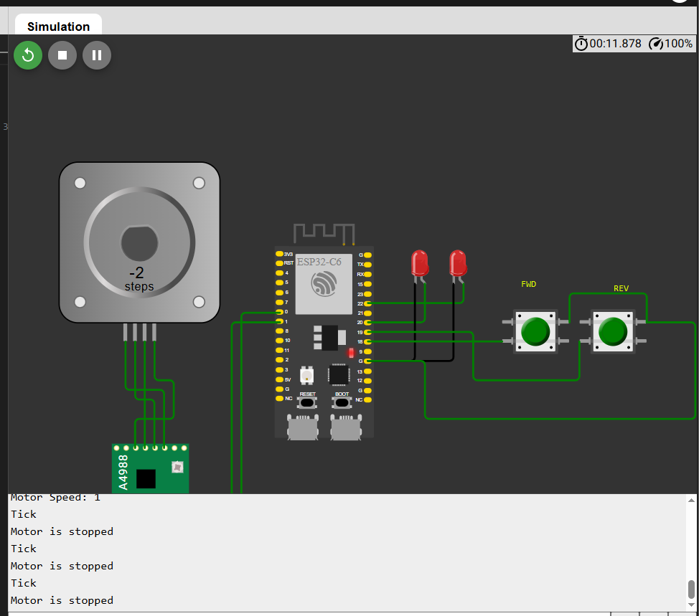Select the left red LED
This screenshot has height=616, width=699.
click(x=419, y=263)
